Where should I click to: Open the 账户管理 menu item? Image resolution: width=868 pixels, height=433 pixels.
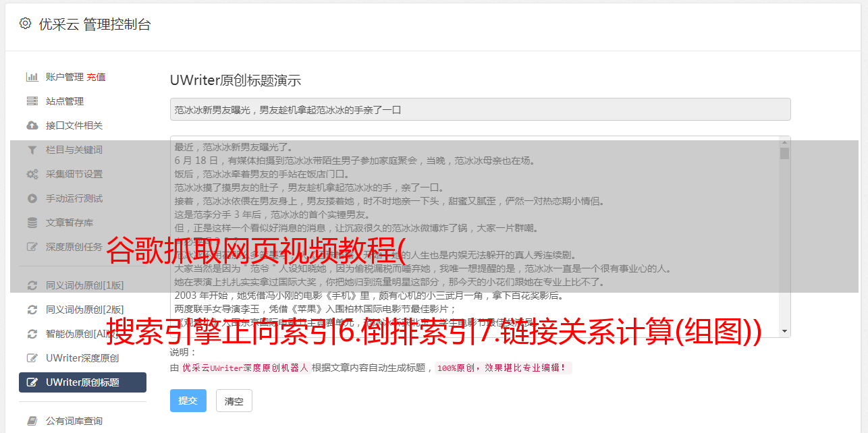64,77
